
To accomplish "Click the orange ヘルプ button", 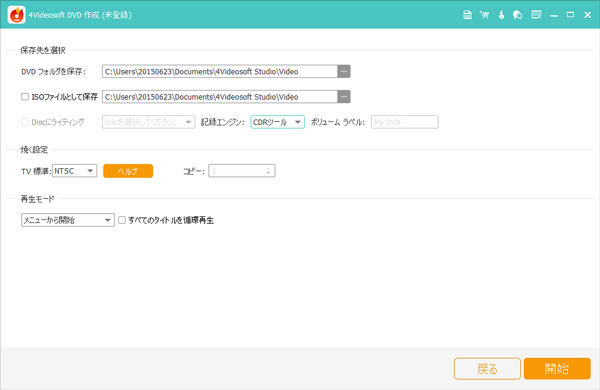I will 128,171.
